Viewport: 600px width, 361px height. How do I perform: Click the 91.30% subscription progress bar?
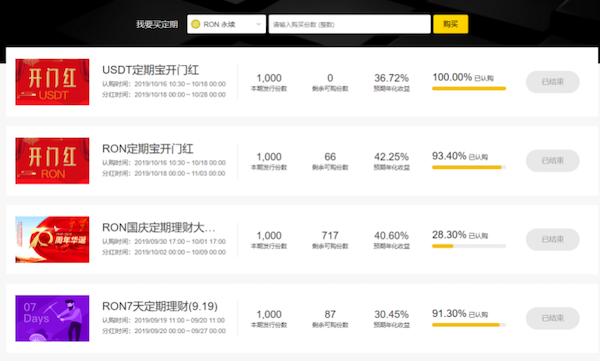coord(469,325)
